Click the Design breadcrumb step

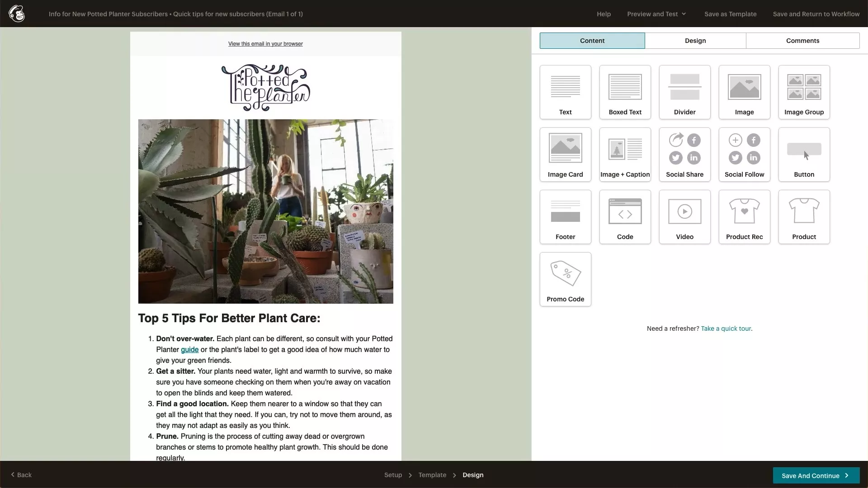473,475
